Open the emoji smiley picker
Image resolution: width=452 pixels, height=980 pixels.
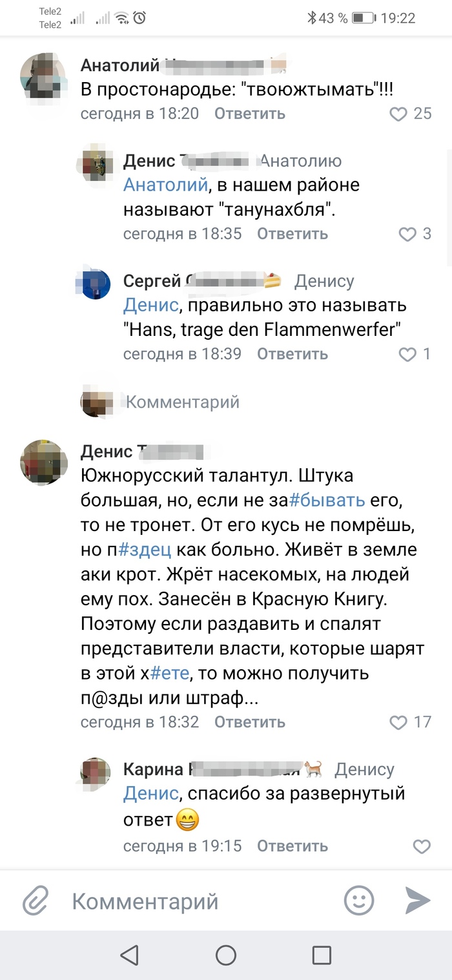click(x=359, y=901)
